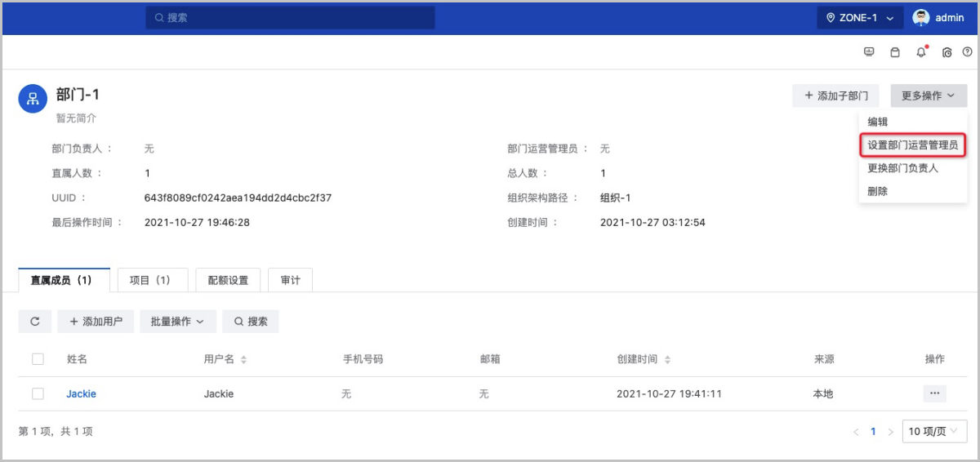Click the storage cylinder icon in top toolbar
Viewport: 980px width, 462px height.
click(894, 52)
